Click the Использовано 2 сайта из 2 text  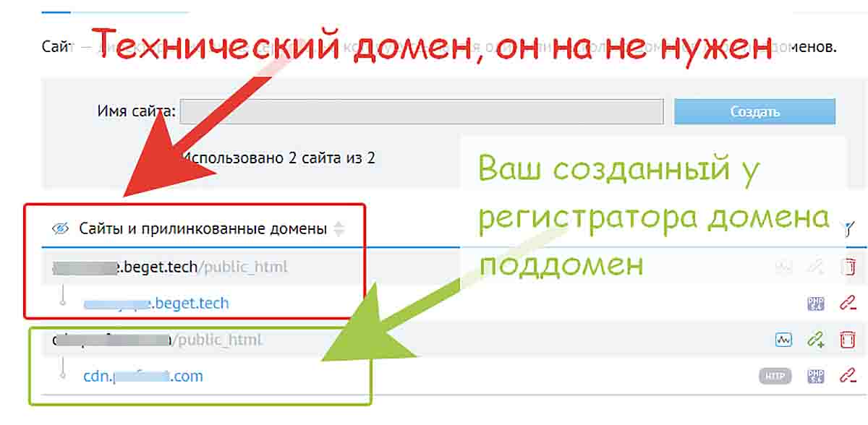(x=278, y=158)
